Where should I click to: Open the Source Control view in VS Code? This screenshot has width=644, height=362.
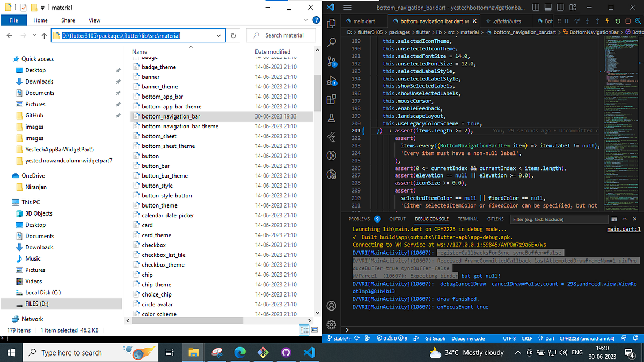point(332,61)
